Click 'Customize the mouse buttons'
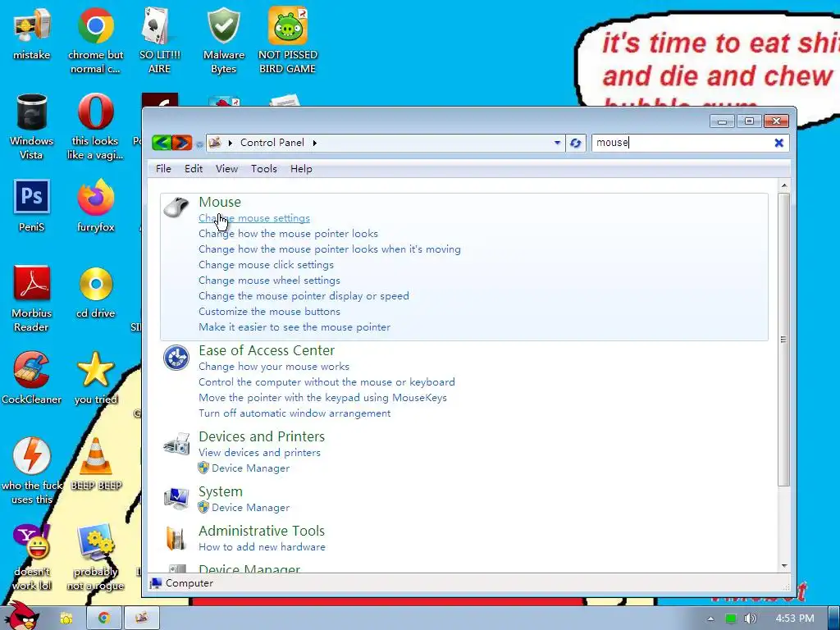The height and width of the screenshot is (630, 840). [269, 311]
